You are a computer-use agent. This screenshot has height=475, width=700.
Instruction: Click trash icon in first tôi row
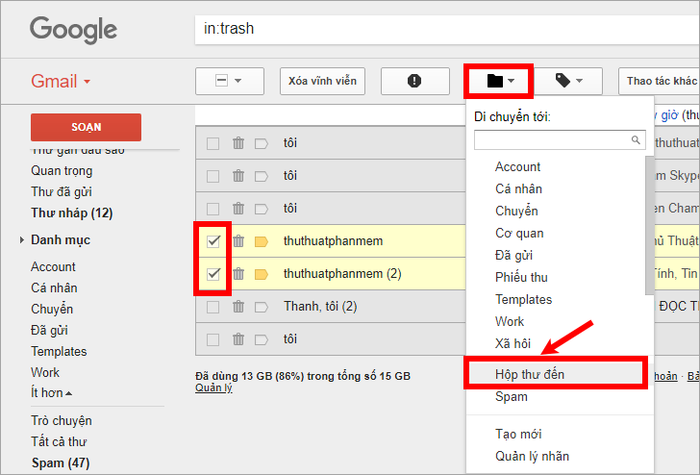[x=238, y=143]
